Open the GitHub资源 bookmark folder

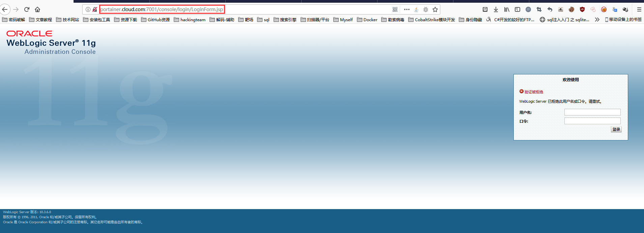pyautogui.click(x=156, y=20)
